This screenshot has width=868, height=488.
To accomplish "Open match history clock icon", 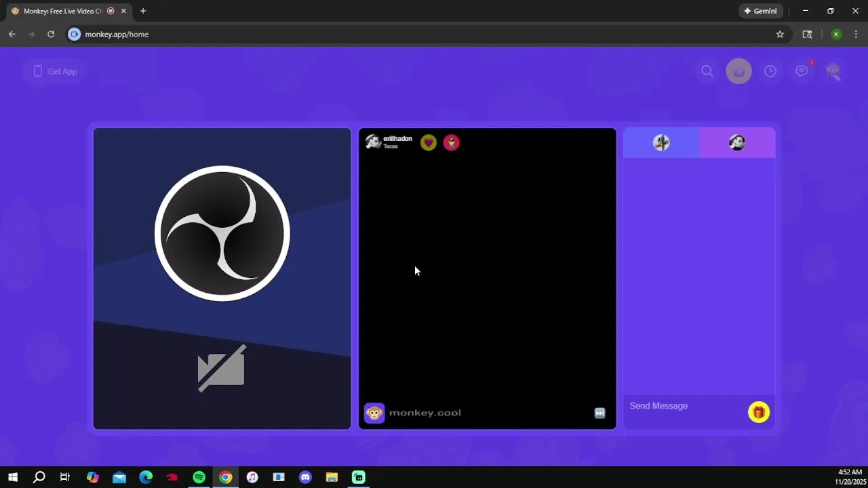I will pyautogui.click(x=770, y=71).
